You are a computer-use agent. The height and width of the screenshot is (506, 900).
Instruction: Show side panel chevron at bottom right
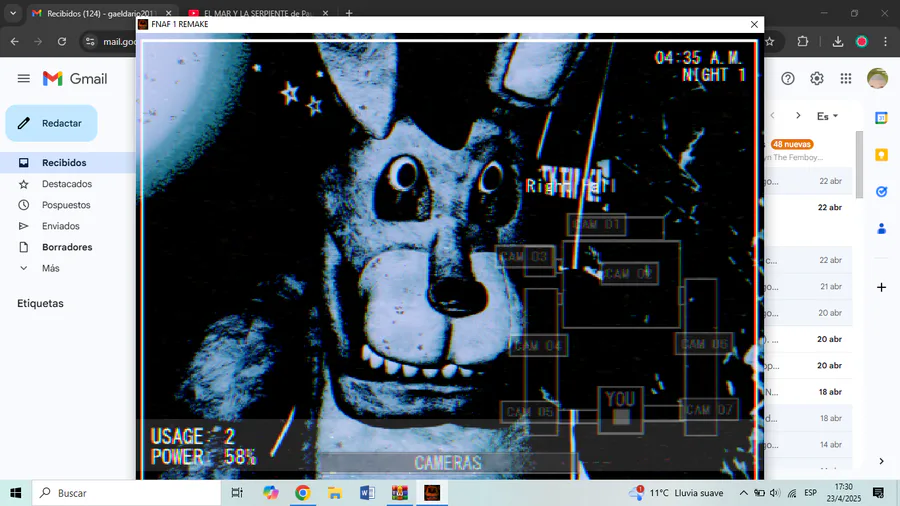[881, 461]
